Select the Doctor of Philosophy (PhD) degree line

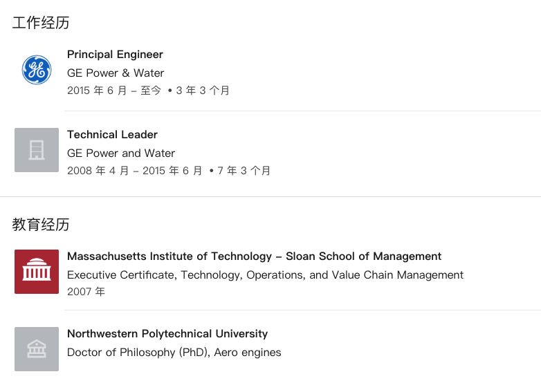point(174,352)
